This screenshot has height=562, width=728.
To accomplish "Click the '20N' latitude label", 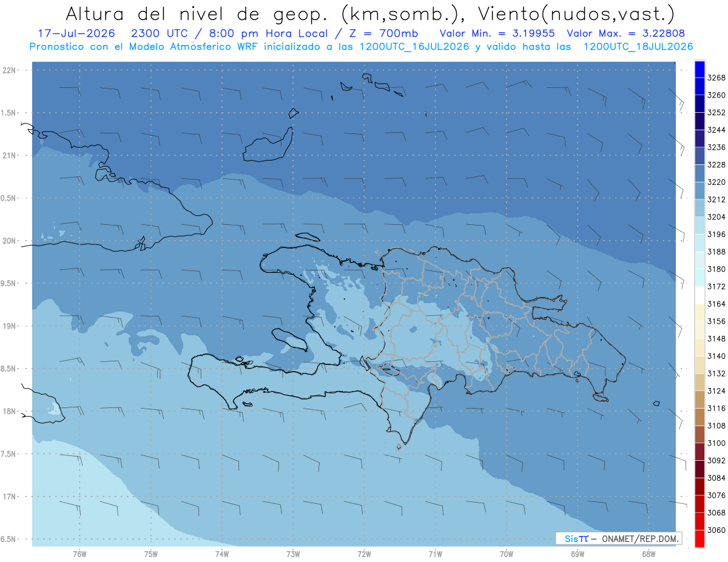I will click(10, 241).
